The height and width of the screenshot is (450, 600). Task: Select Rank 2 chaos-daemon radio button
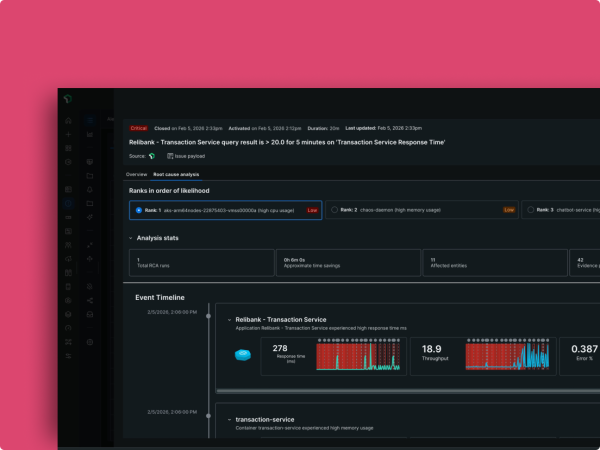click(334, 211)
